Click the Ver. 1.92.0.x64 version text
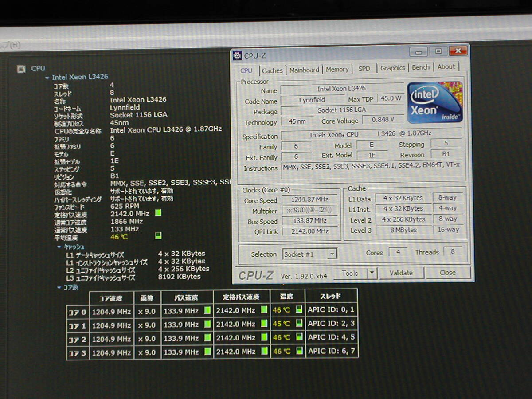The height and width of the screenshot is (399, 532). (x=304, y=276)
